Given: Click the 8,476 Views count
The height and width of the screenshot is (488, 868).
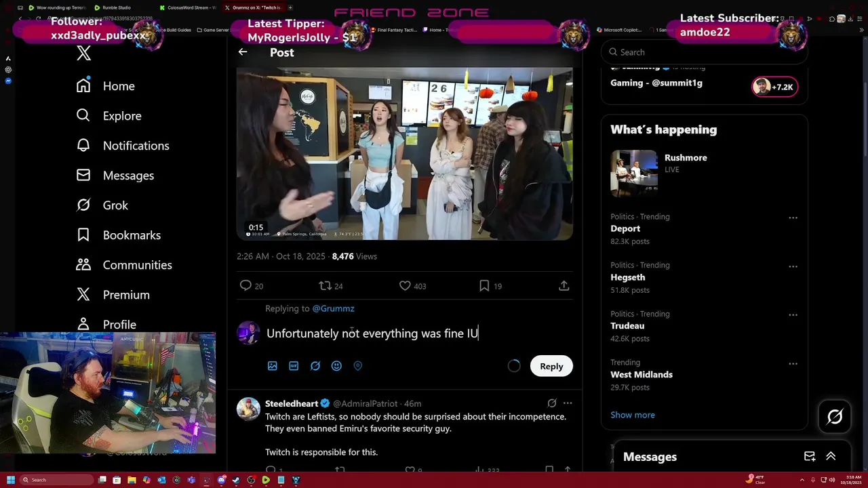Looking at the screenshot, I should [355, 256].
